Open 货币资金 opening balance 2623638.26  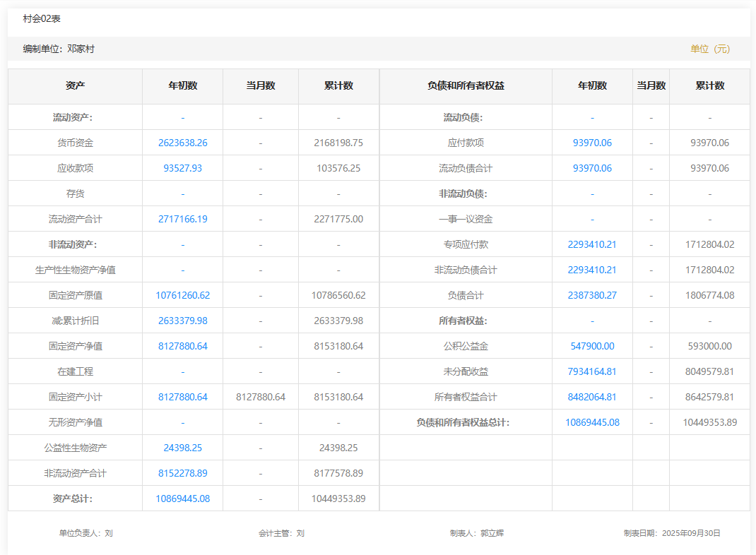182,143
